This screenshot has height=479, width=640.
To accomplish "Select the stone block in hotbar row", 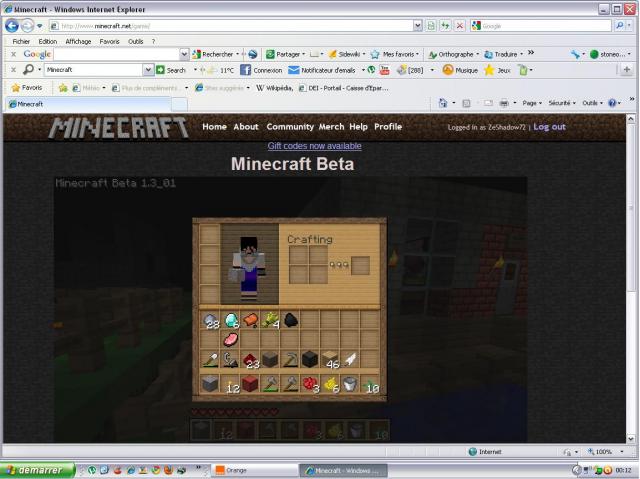I will pos(211,384).
